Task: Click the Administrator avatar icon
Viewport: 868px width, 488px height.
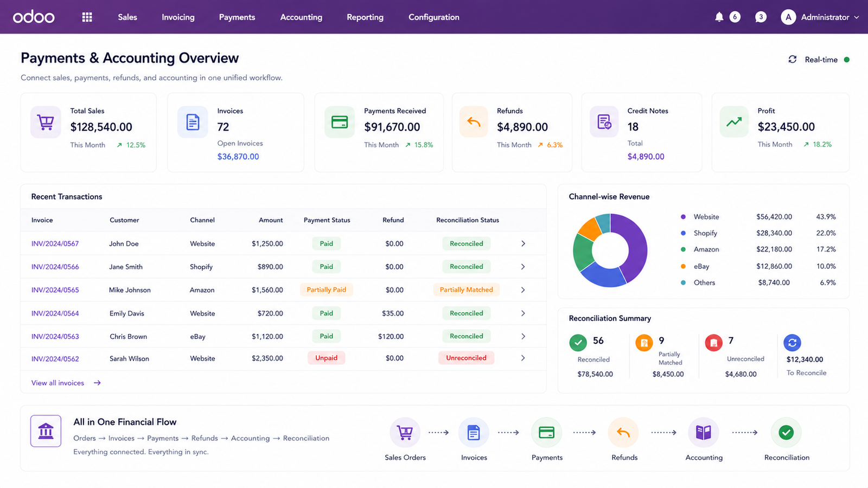Action: coord(788,17)
